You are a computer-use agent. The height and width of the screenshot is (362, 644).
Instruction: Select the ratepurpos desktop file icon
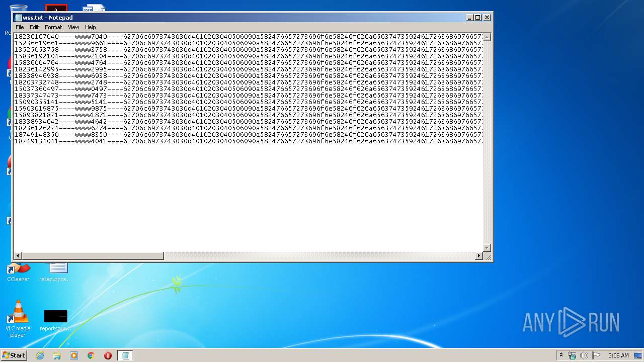click(55, 272)
